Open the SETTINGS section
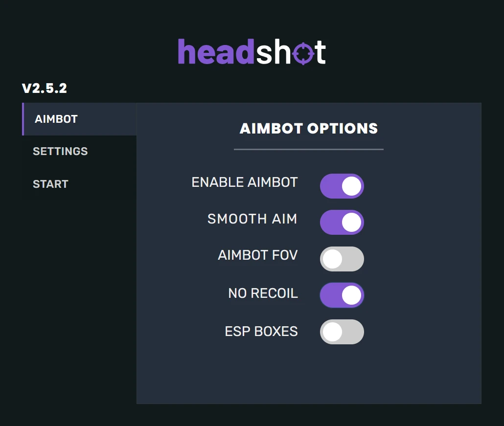 (x=60, y=152)
